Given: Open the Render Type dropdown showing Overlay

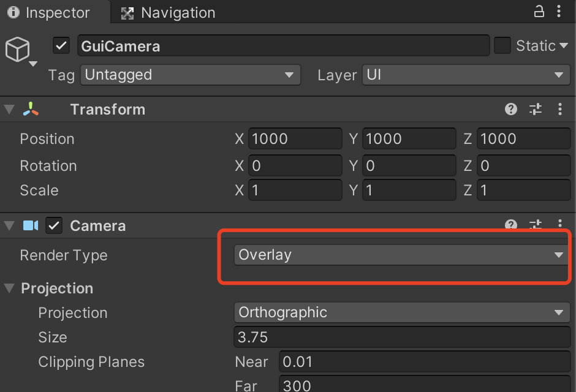Looking at the screenshot, I should click(x=402, y=255).
